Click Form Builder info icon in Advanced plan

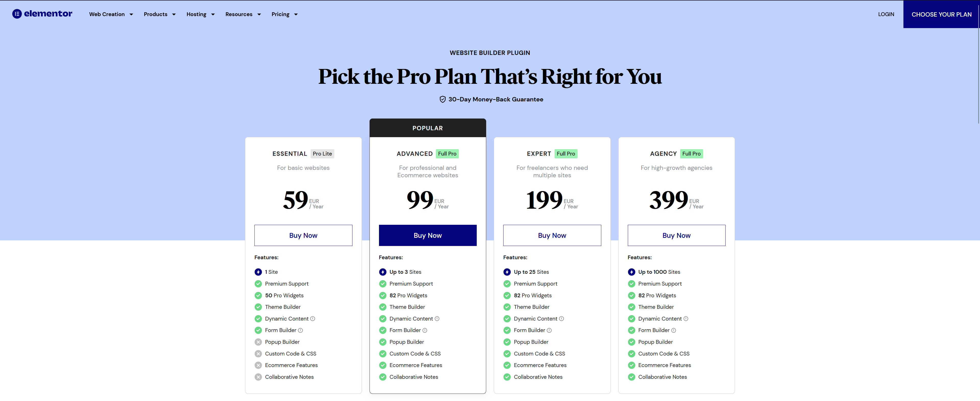425,331
